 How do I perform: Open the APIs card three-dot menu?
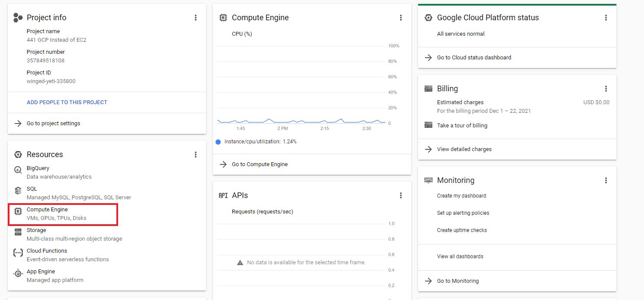[x=401, y=195]
